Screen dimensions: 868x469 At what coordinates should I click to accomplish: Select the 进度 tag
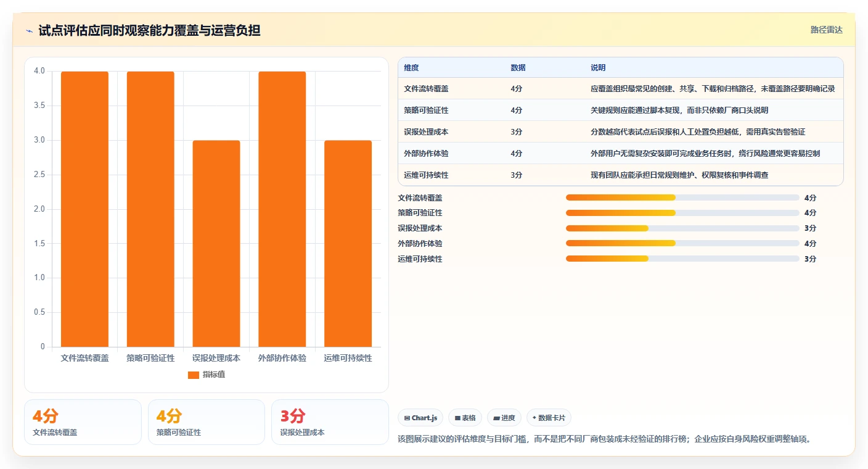pyautogui.click(x=504, y=418)
